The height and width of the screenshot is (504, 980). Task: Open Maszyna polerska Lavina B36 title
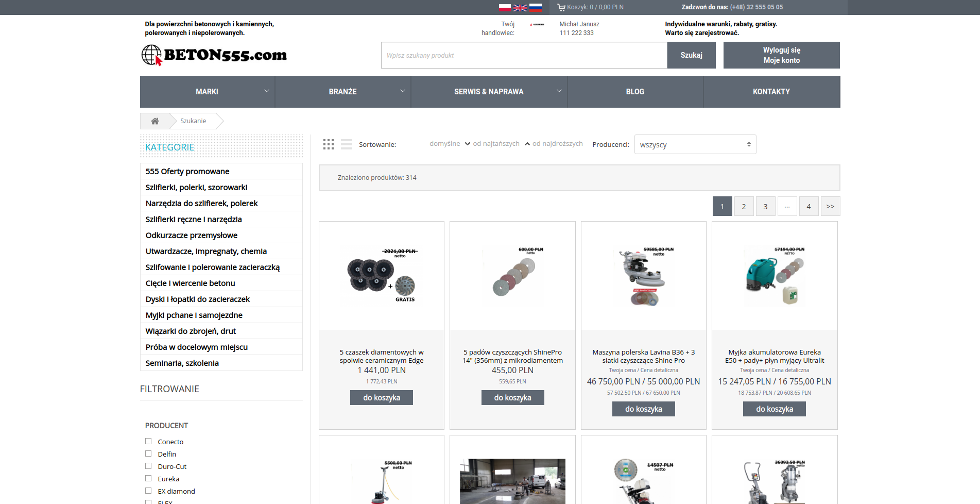tap(643, 356)
